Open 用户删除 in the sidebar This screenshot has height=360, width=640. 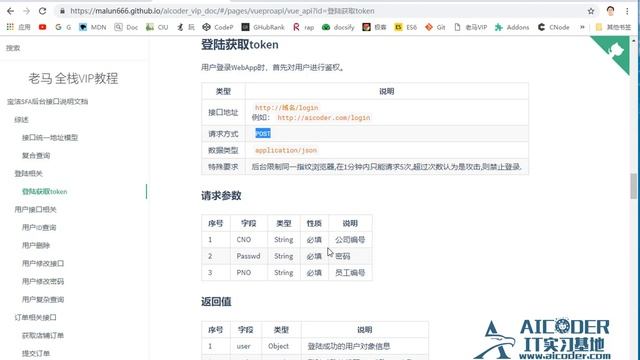(36, 245)
